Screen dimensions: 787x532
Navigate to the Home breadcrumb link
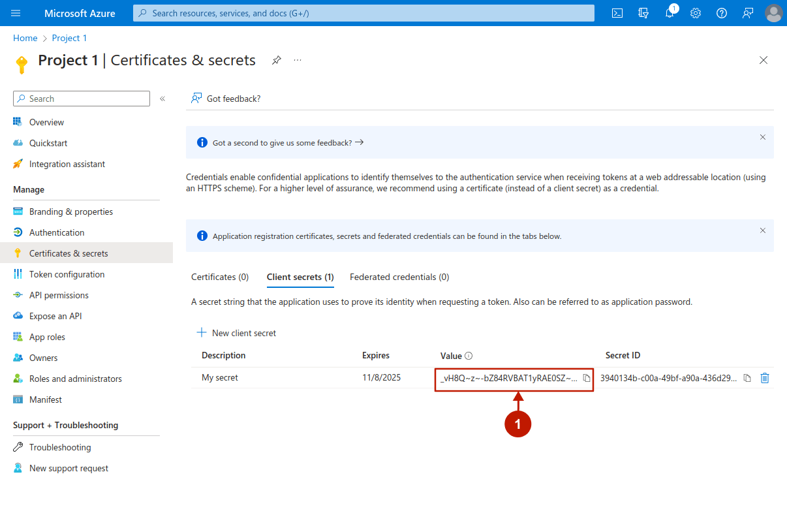(x=25, y=38)
